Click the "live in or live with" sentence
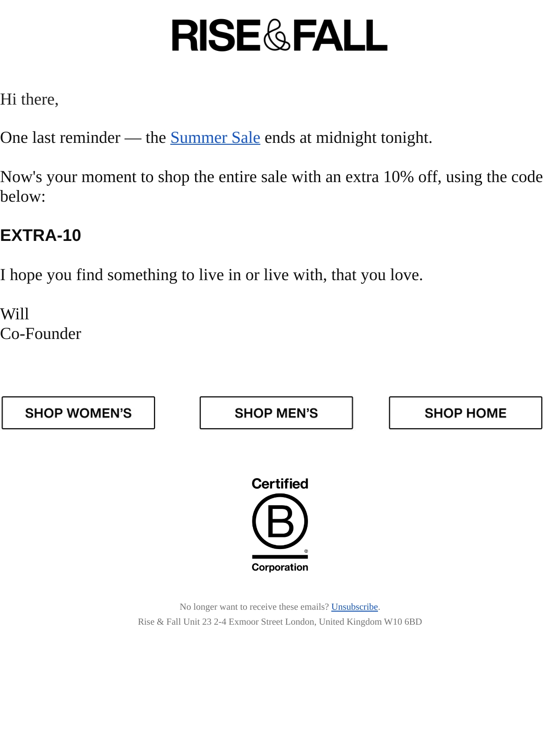Screen dimensions: 560x747 tap(211, 275)
